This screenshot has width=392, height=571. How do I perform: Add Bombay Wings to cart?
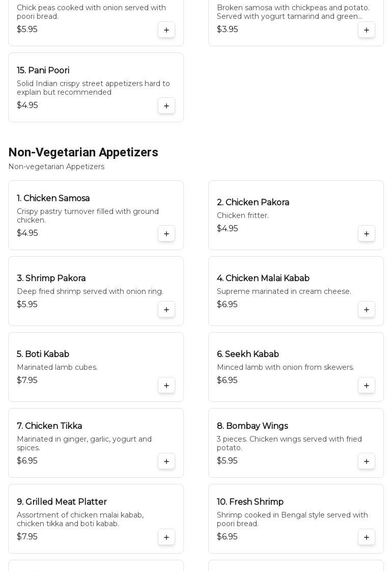point(367,461)
